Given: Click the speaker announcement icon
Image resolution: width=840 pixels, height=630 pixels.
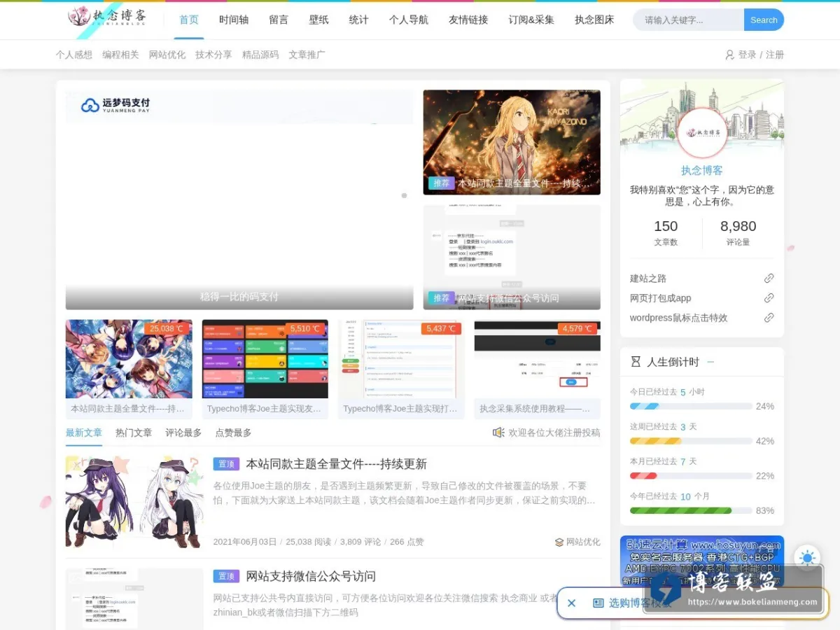Looking at the screenshot, I should [x=498, y=433].
